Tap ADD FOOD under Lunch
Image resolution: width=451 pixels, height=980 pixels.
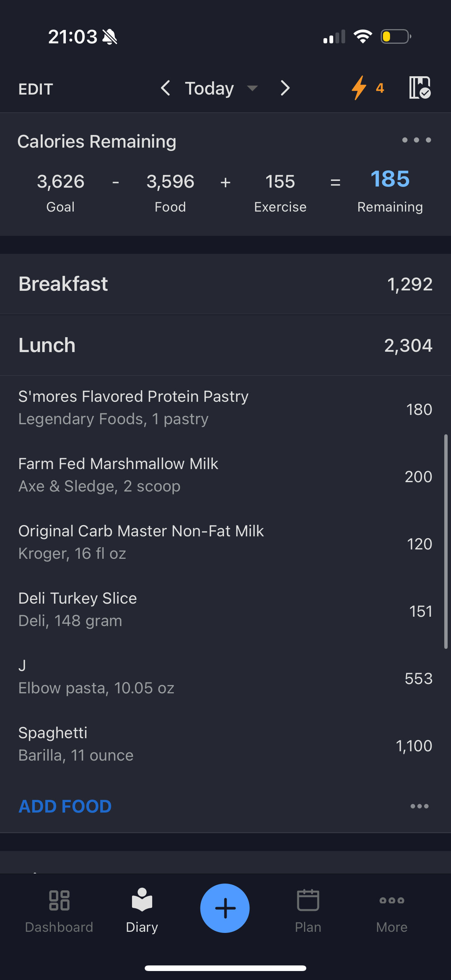click(65, 806)
